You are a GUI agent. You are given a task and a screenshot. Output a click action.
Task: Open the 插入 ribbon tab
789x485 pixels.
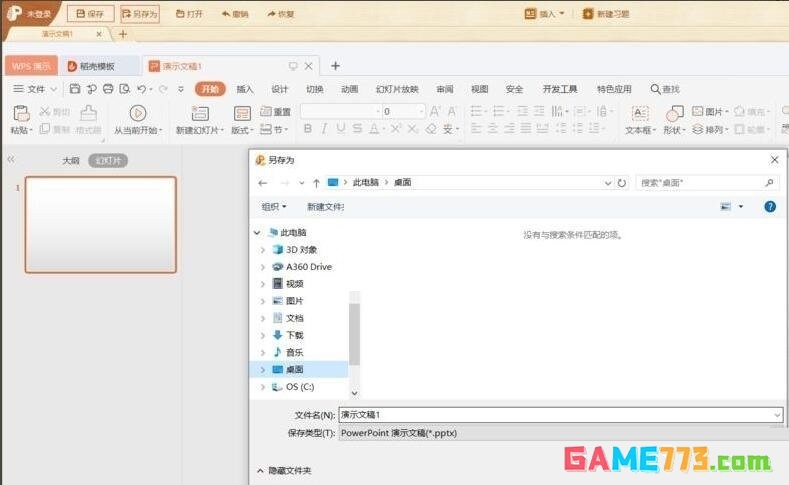(245, 89)
